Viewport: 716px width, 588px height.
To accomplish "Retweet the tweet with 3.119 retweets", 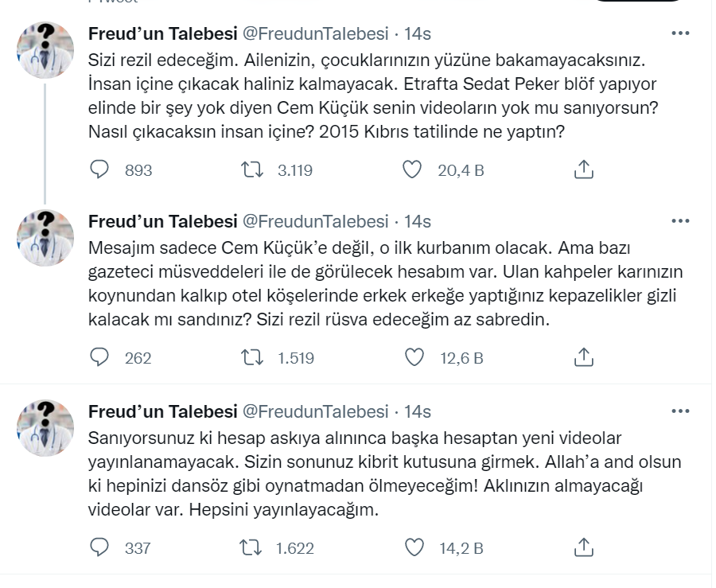I will click(x=252, y=169).
